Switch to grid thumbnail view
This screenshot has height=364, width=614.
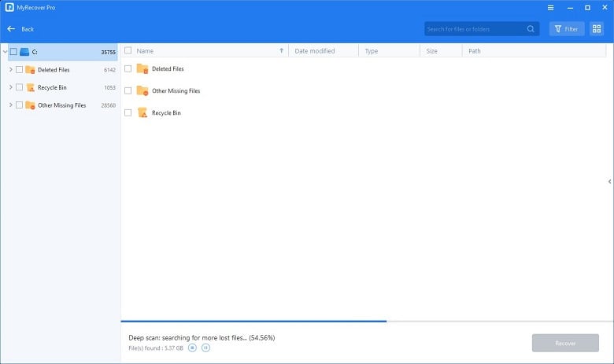(x=597, y=29)
